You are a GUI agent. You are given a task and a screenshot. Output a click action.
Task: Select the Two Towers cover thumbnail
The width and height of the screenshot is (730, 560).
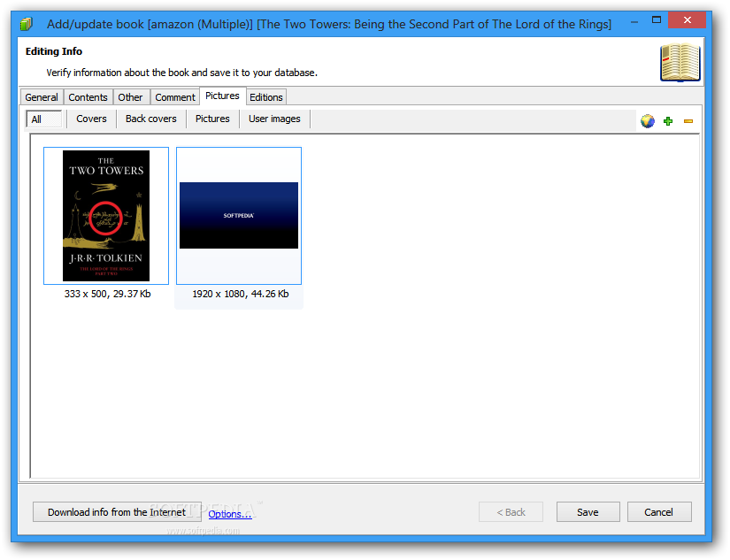click(x=106, y=216)
